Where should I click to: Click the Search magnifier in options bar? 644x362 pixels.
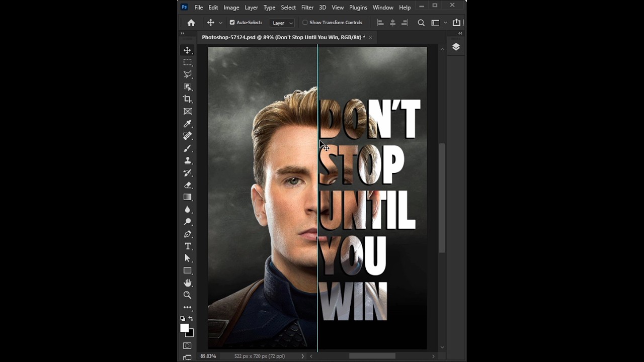pyautogui.click(x=421, y=23)
